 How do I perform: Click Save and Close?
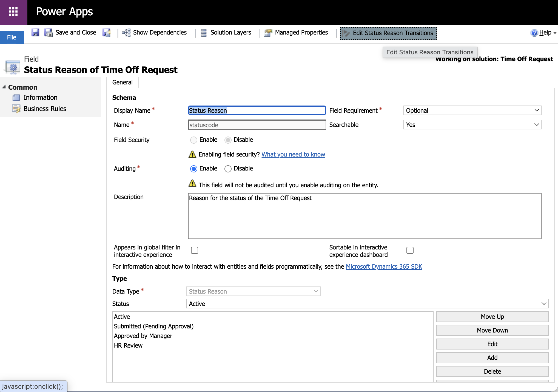76,33
